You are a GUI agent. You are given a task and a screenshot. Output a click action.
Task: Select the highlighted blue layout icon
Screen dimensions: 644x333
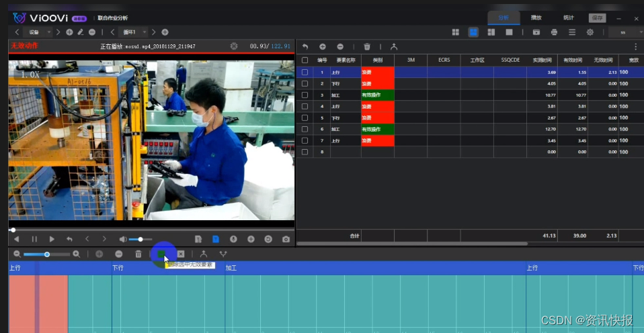pos(473,32)
